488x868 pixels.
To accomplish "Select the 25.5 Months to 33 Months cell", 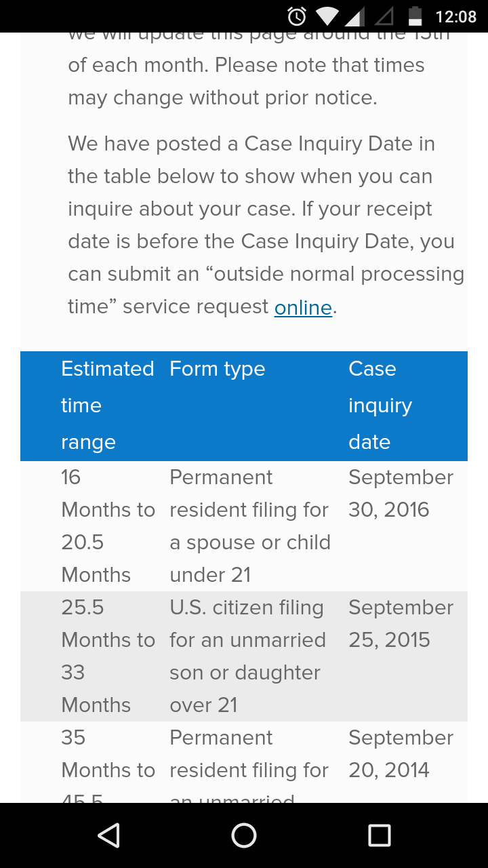I will [x=108, y=656].
